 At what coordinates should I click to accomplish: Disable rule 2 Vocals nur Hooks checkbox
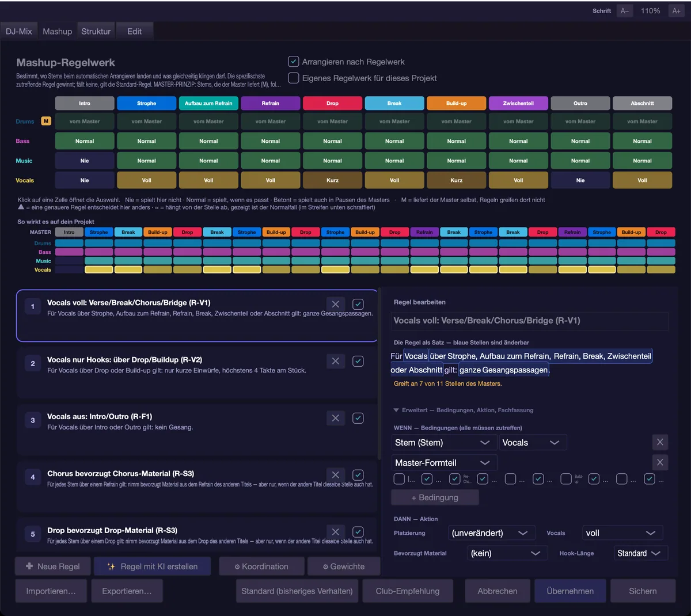click(358, 362)
